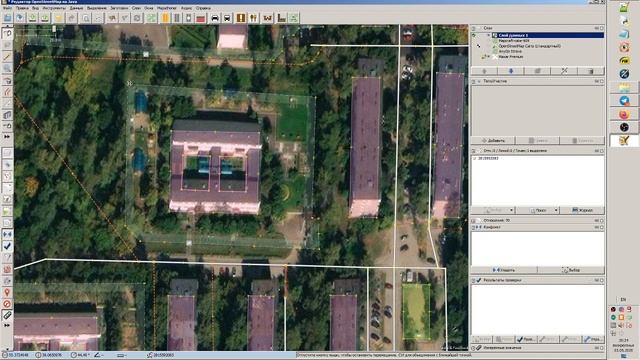The width and height of the screenshot is (640, 360).
Task: Collapse the selection list panel header
Action: pyautogui.click(x=474, y=151)
